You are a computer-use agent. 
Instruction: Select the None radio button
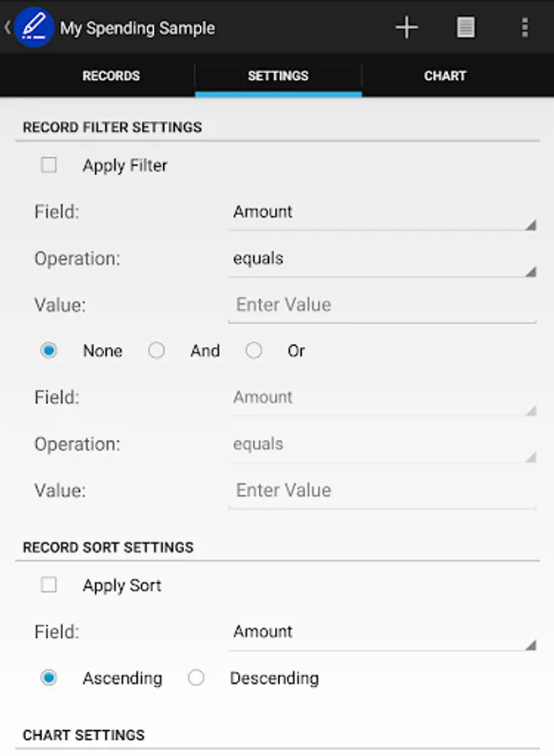(x=49, y=350)
